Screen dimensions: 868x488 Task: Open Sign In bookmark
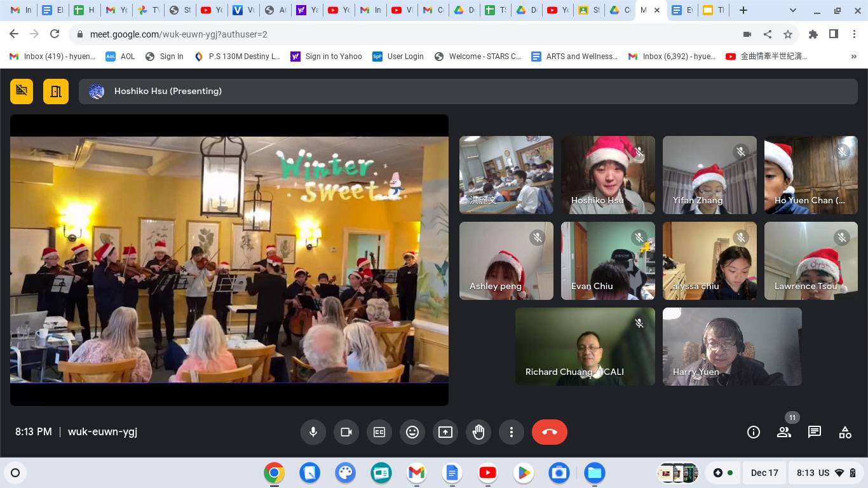(165, 57)
